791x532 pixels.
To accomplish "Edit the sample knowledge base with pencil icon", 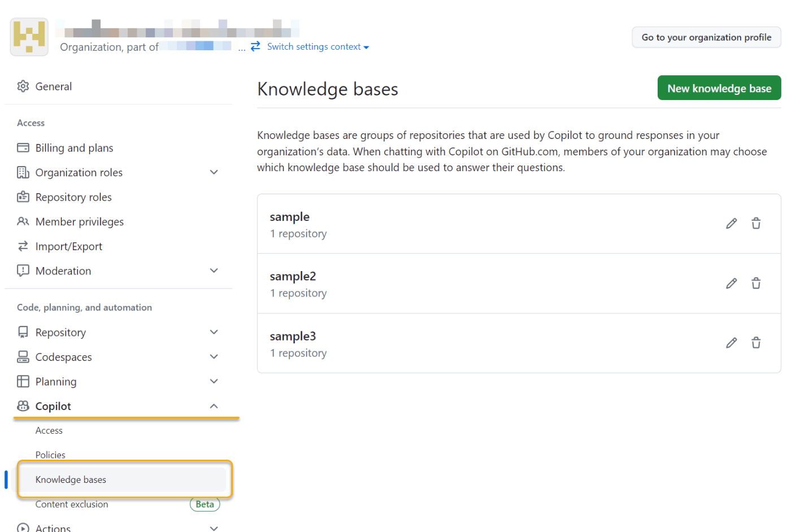I will 731,224.
